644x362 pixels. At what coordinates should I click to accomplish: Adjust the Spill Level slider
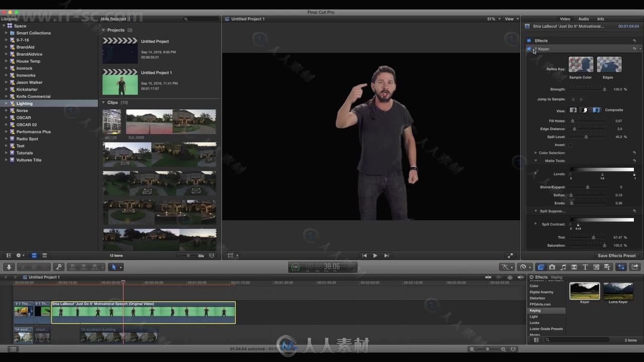tap(586, 137)
